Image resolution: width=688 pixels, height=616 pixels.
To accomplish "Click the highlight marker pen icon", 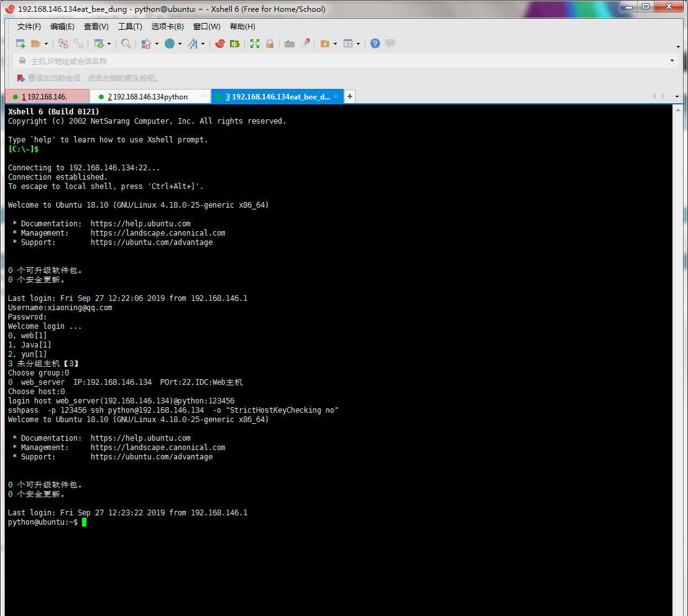I will tap(306, 44).
